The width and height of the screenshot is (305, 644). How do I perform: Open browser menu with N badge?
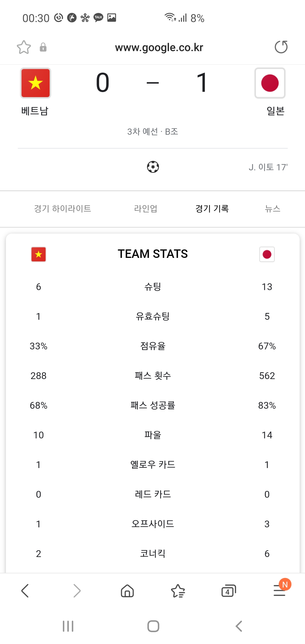280,590
